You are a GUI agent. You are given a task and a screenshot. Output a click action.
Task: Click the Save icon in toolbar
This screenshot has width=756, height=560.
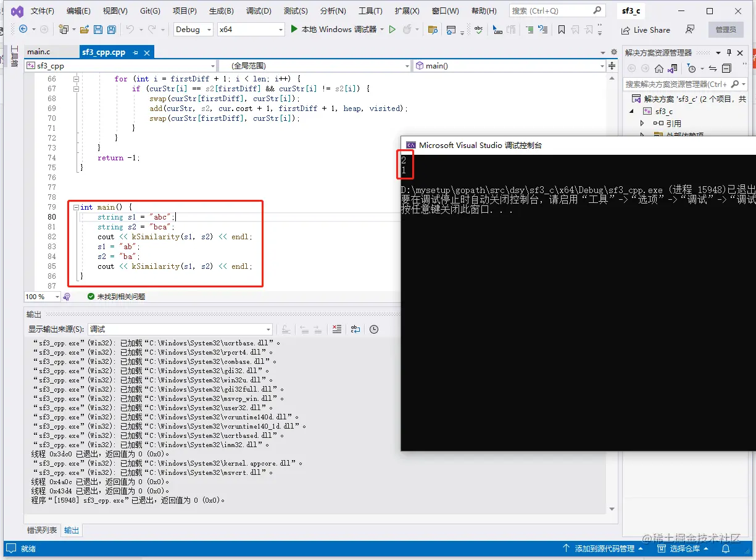coord(98,30)
